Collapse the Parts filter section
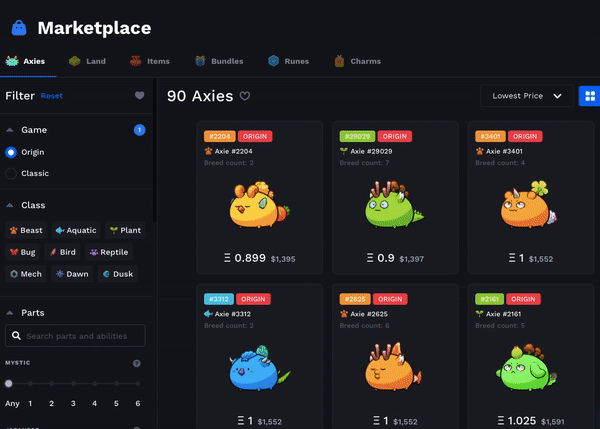The image size is (600, 429). (10, 313)
